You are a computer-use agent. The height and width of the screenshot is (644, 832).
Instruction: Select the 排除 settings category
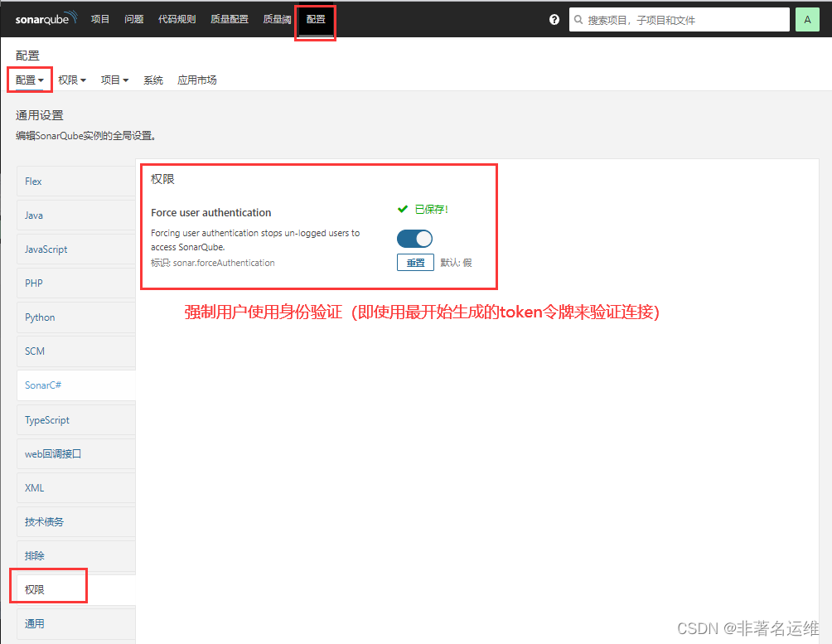click(x=76, y=556)
